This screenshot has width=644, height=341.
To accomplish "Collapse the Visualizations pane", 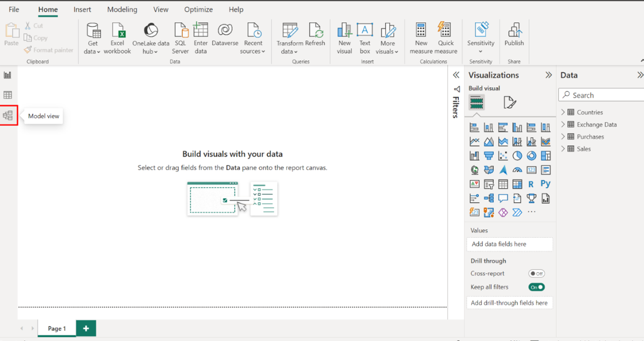I will point(548,75).
